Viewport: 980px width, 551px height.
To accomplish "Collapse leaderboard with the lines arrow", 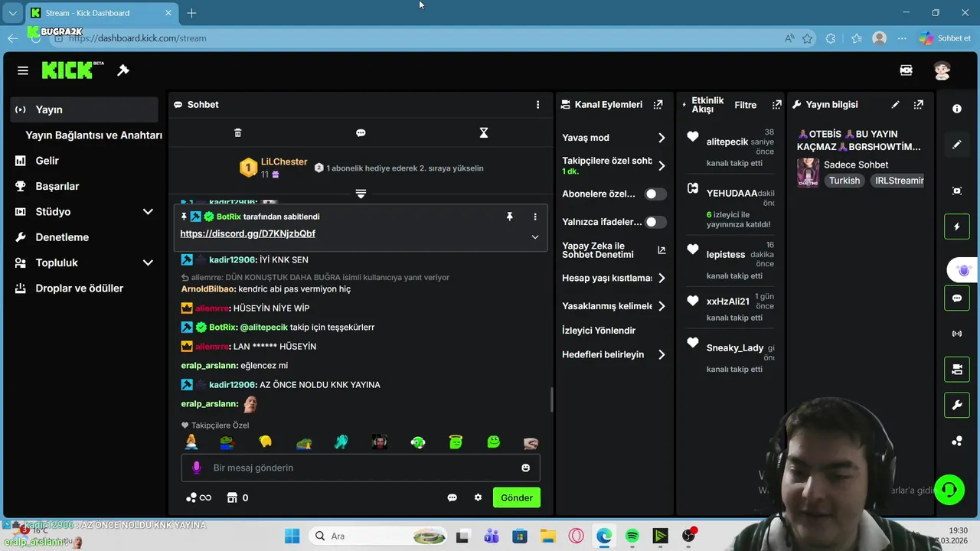I will [361, 194].
